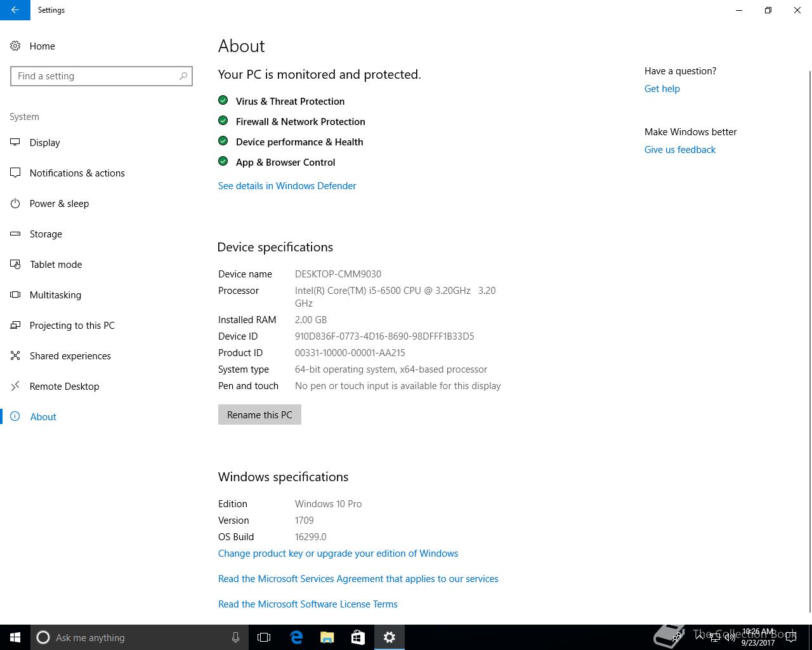The image size is (812, 650).
Task: Click the Edition value Windows 10 Pro
Action: pos(328,504)
